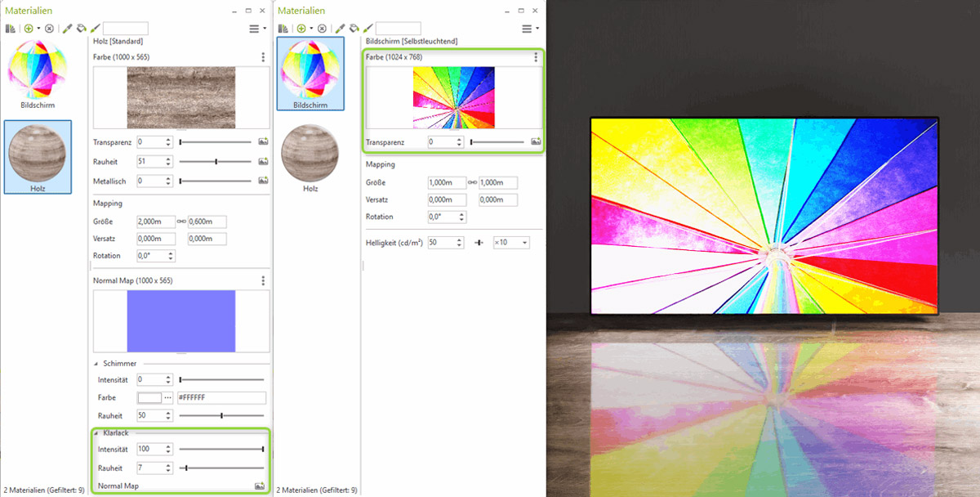Image resolution: width=980 pixels, height=497 pixels.
Task: Pick eyedropper tool in right Materialien panel
Action: 341,29
